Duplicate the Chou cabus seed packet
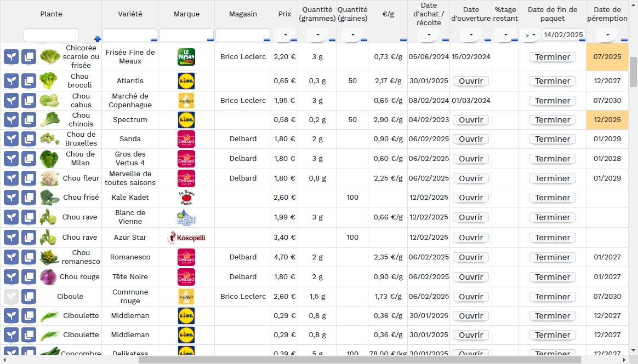Viewport: 638px width, 364px height. (29, 100)
